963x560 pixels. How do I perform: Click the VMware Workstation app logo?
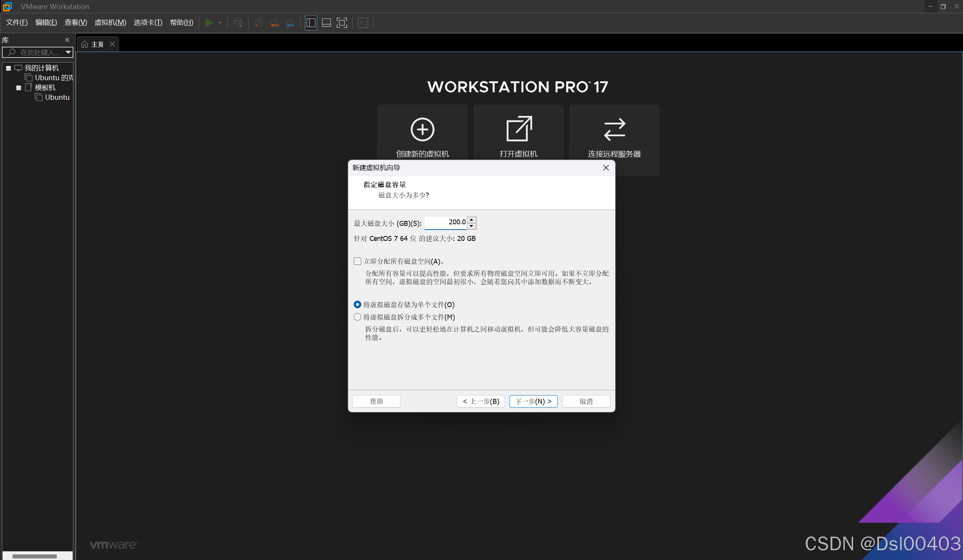(x=7, y=6)
